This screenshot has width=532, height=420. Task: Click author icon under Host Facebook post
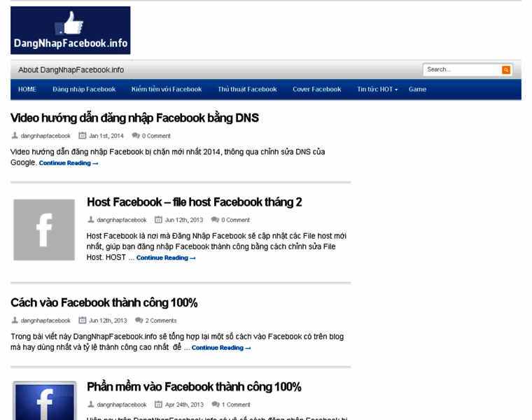91,220
